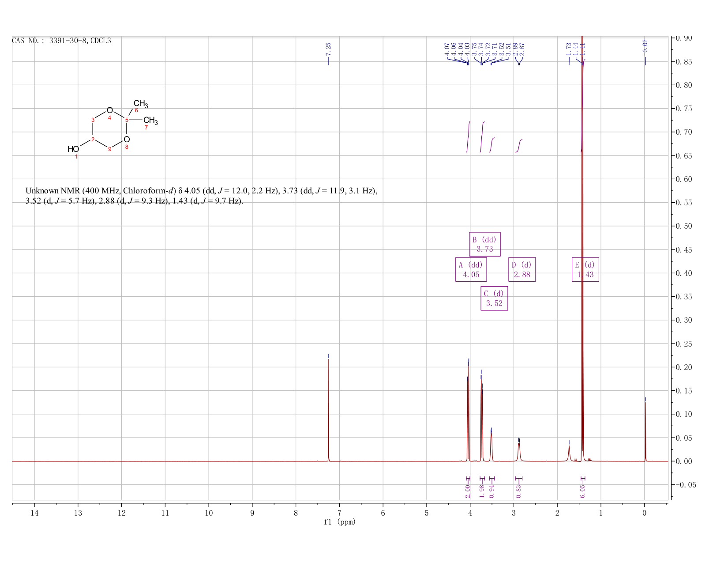Click integral value 0.94
728x563 pixels.
492,491
